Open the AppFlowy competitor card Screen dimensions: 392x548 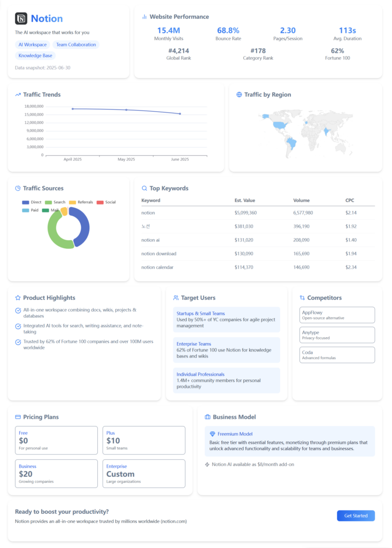[x=337, y=315]
